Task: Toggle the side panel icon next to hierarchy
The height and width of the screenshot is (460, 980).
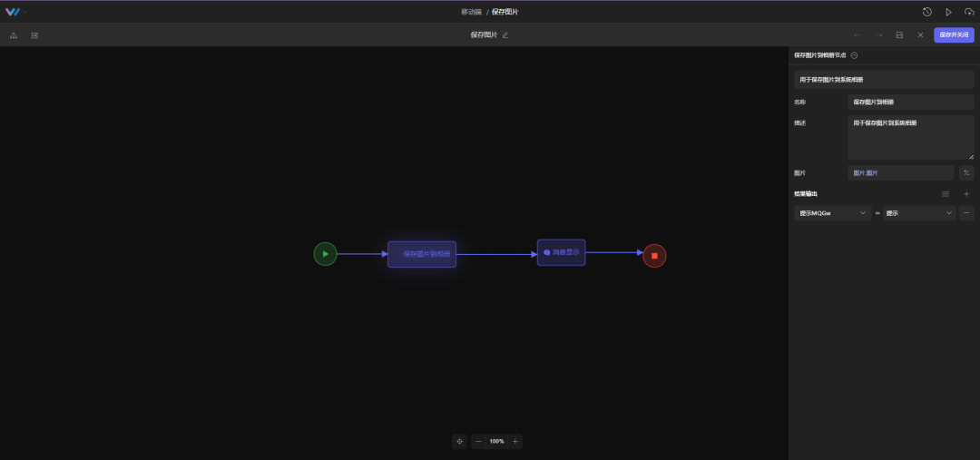Action: [34, 35]
